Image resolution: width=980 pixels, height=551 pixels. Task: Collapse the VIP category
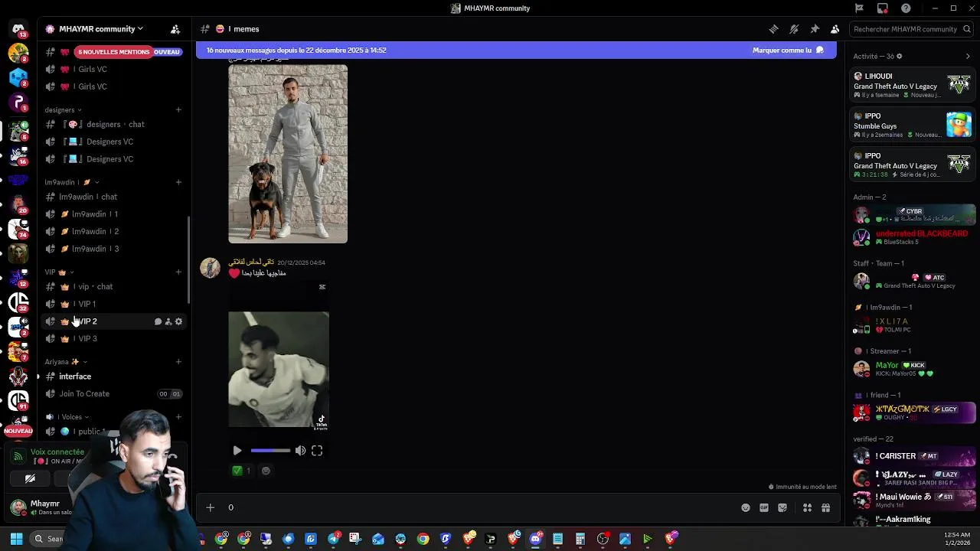(x=59, y=272)
